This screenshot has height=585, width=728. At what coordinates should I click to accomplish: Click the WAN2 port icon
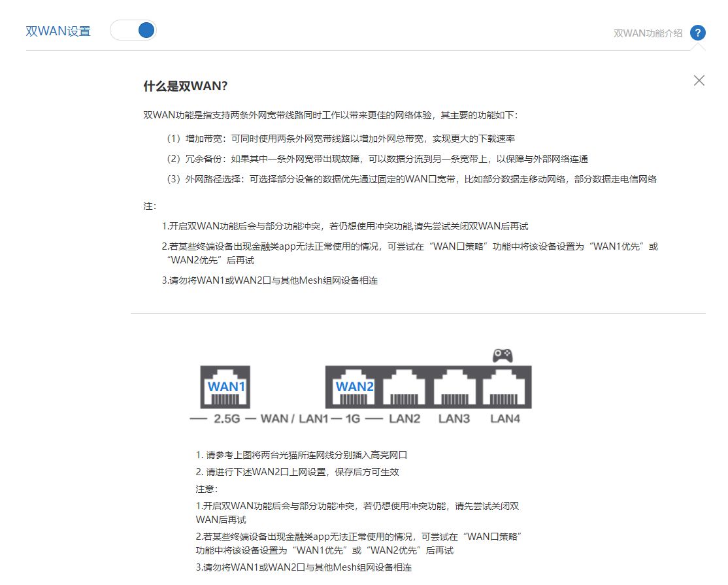coord(354,387)
